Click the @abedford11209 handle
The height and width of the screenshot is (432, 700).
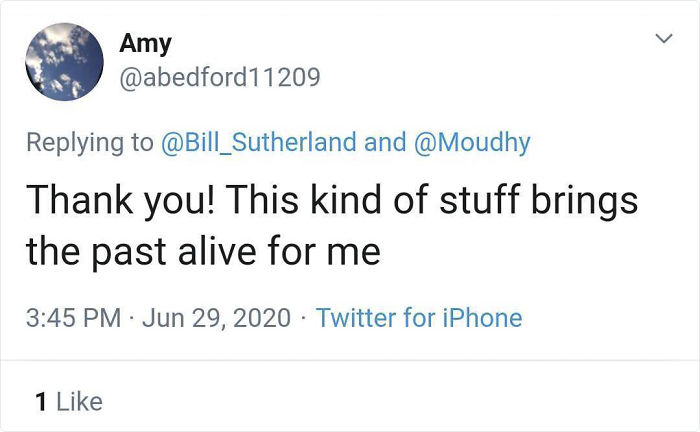tap(220, 77)
